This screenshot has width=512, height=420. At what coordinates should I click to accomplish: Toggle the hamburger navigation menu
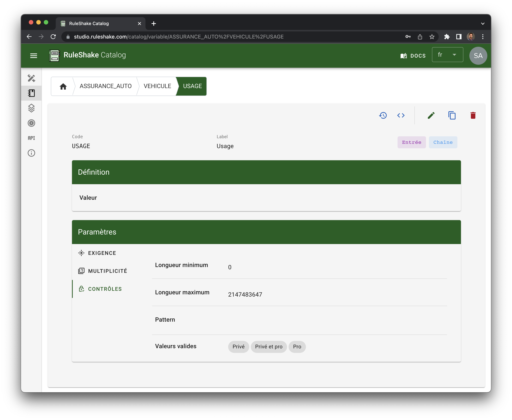(x=34, y=56)
